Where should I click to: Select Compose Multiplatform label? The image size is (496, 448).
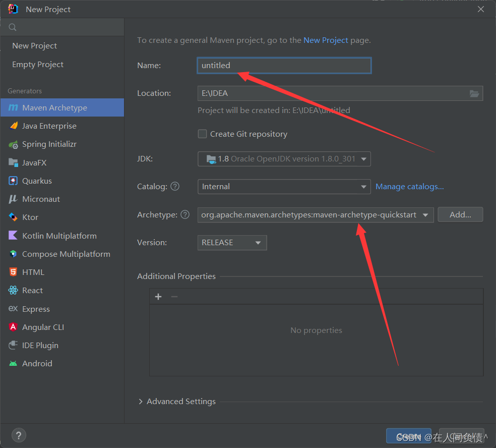click(66, 254)
